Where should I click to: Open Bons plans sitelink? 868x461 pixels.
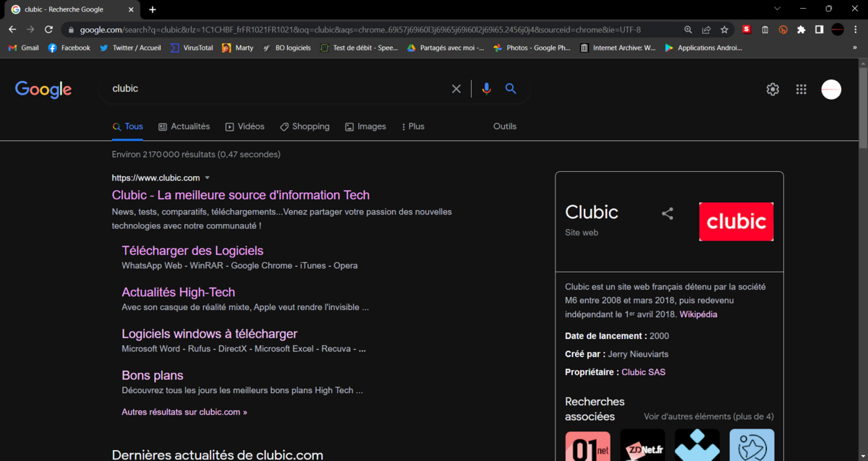tap(152, 376)
